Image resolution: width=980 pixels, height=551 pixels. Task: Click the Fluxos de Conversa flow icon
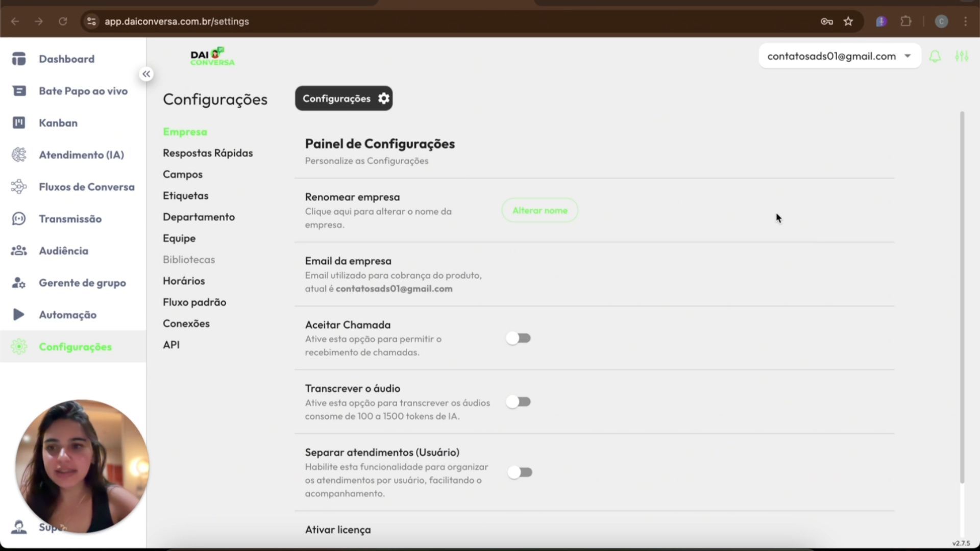[19, 187]
